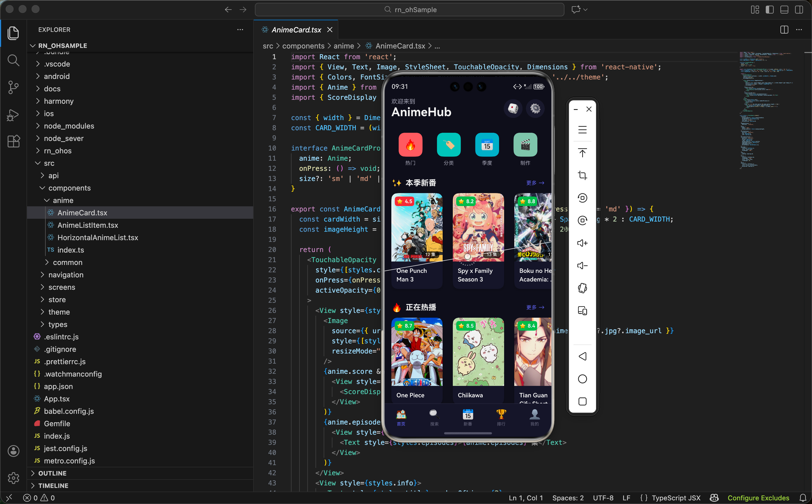Open the Search view in activity bar
The image size is (812, 504).
tap(13, 60)
